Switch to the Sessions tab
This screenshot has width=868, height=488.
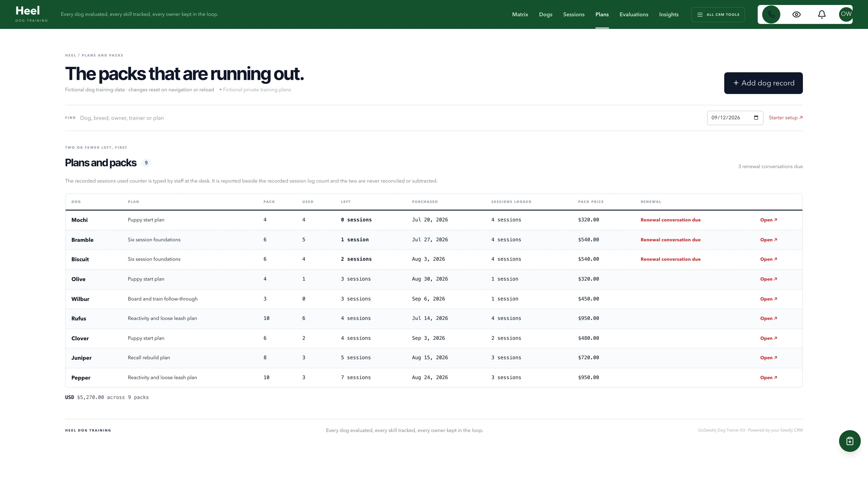click(573, 14)
